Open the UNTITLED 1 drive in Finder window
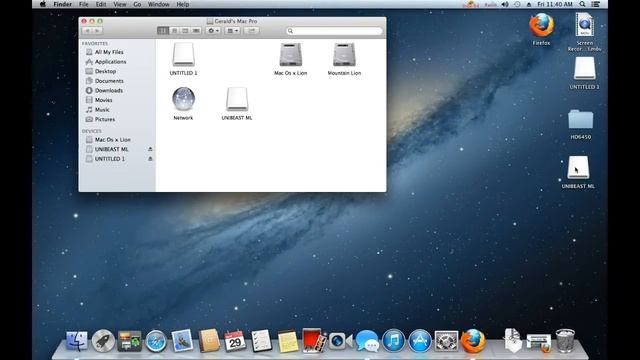This screenshot has width=640, height=360. pos(183,55)
